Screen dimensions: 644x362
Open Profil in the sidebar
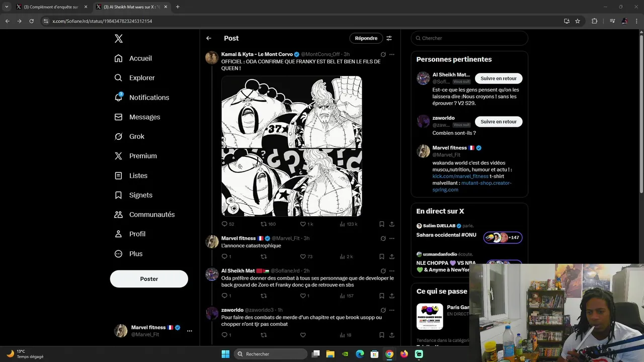tap(130, 234)
